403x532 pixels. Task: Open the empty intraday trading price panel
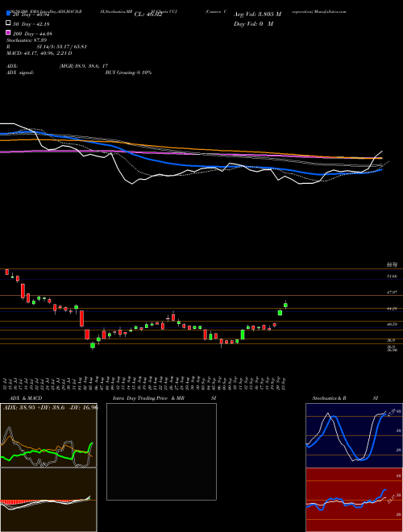[161, 451]
